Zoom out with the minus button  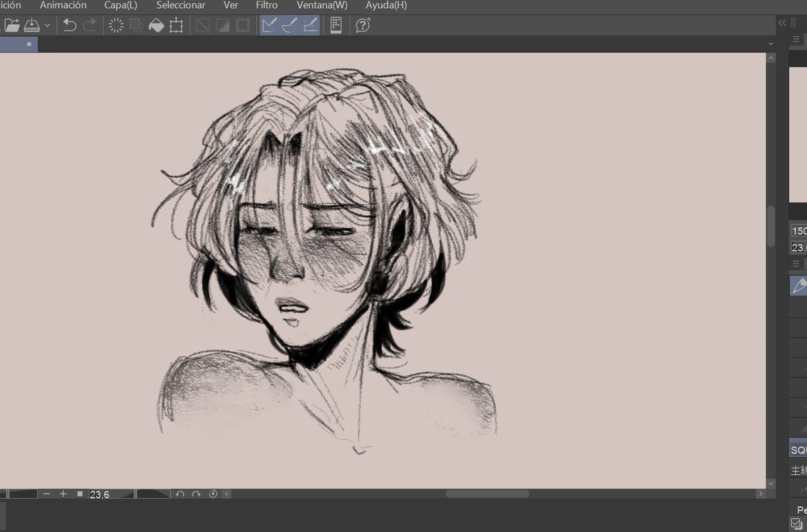pos(46,494)
